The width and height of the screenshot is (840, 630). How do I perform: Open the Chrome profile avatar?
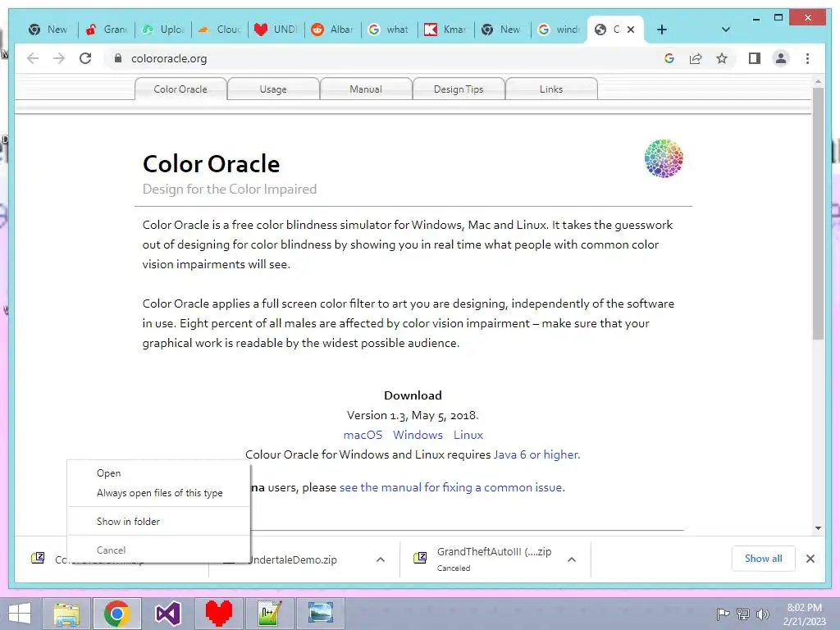781,58
